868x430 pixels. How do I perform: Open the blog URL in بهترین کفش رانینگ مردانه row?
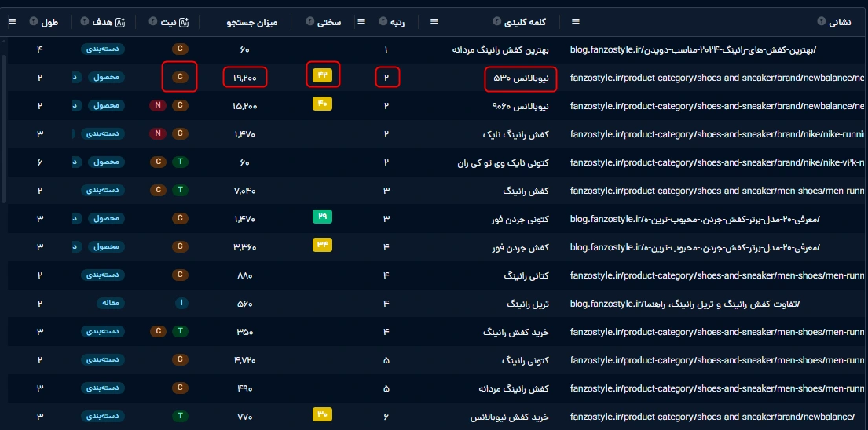[x=693, y=49]
